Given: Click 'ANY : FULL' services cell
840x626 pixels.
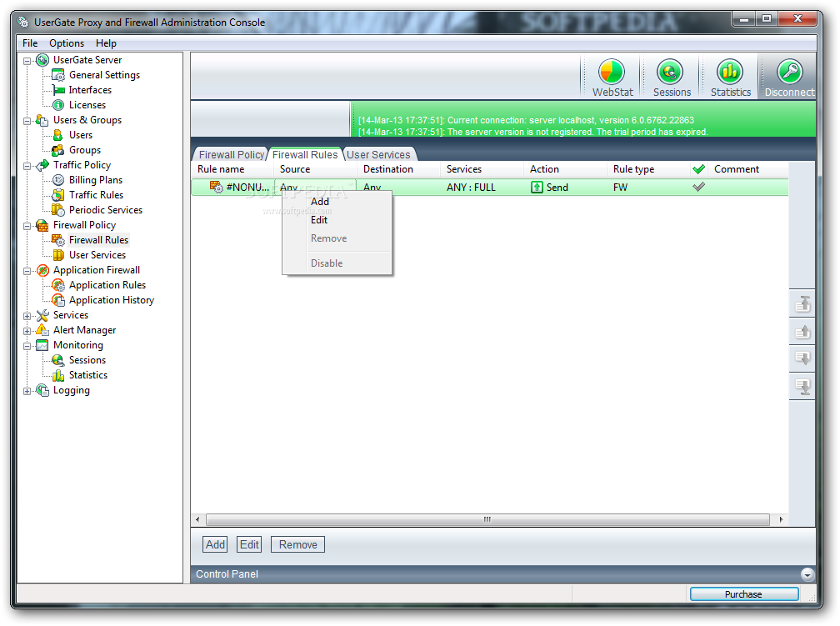Looking at the screenshot, I should [x=471, y=188].
